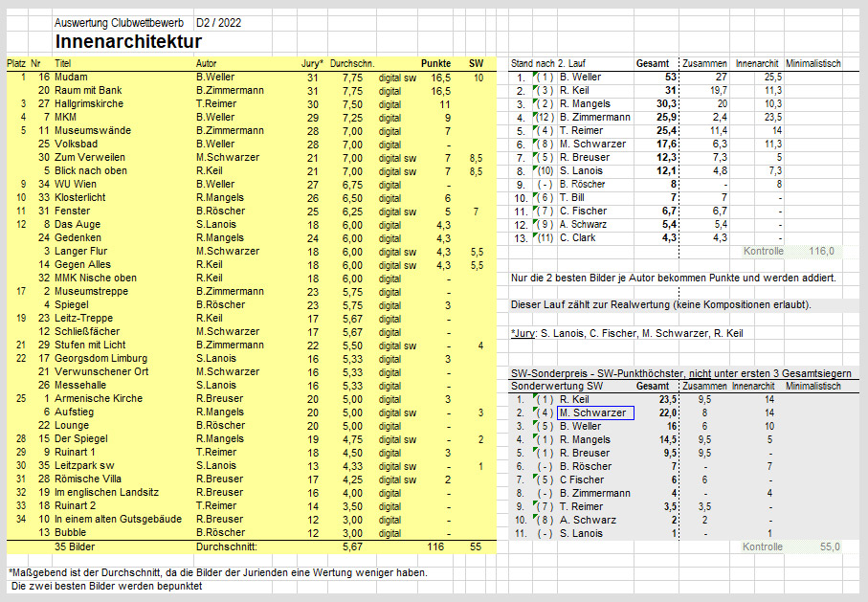
Task: Select the 'Museumswände' title cell
Action: [x=93, y=131]
